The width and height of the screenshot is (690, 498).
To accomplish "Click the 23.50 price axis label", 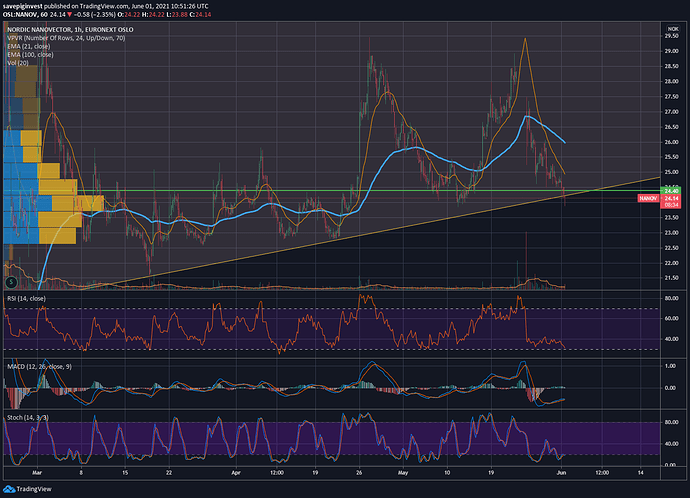I will [672, 218].
